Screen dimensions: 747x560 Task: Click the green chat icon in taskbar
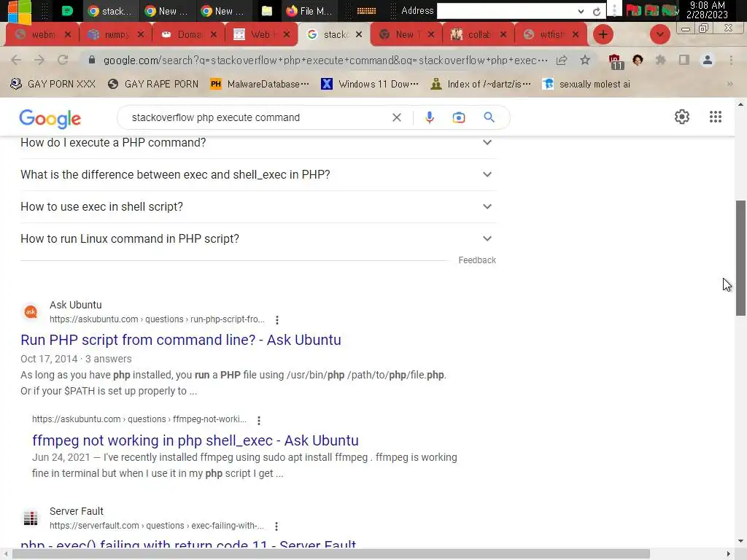click(x=68, y=10)
